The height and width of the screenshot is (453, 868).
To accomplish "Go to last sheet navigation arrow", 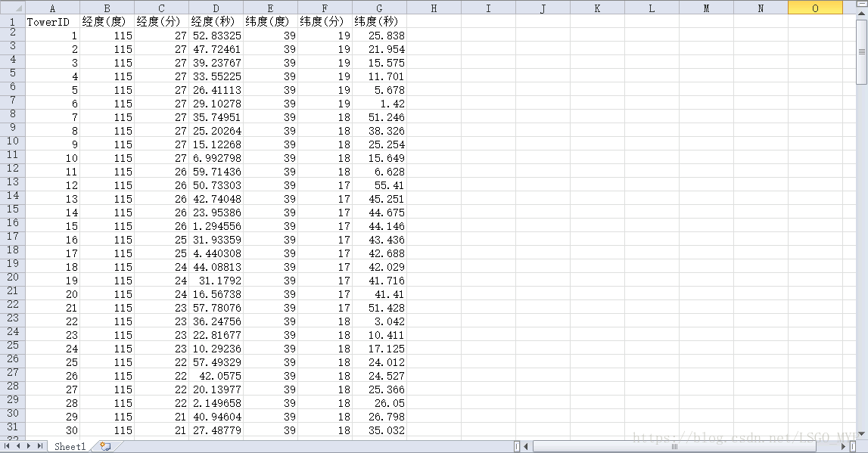I will click(40, 445).
